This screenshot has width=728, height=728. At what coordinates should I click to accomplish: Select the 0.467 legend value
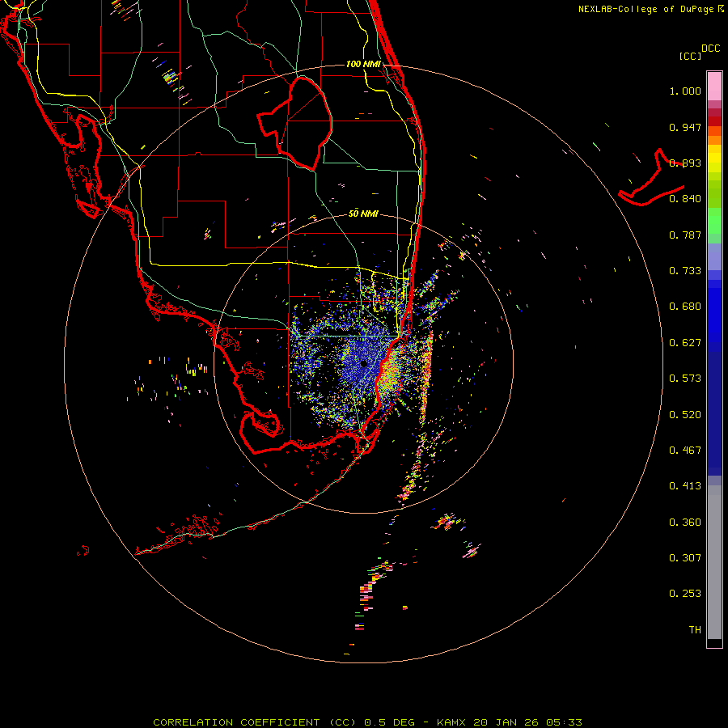pyautogui.click(x=685, y=451)
